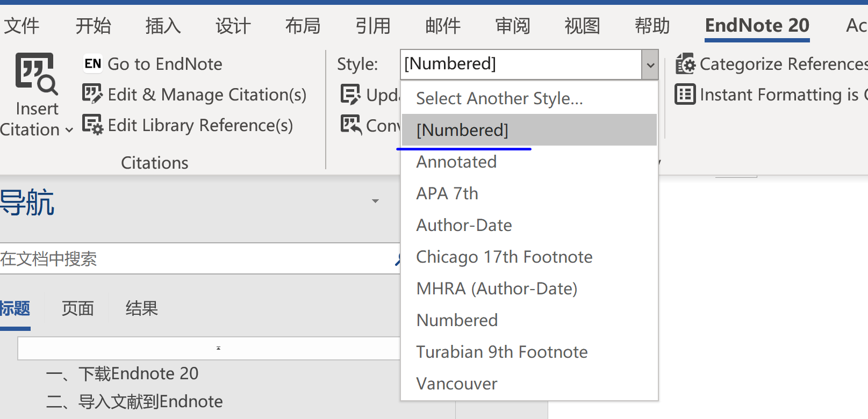Collapse the Style combo box arrow
The height and width of the screenshot is (419, 868).
650,64
